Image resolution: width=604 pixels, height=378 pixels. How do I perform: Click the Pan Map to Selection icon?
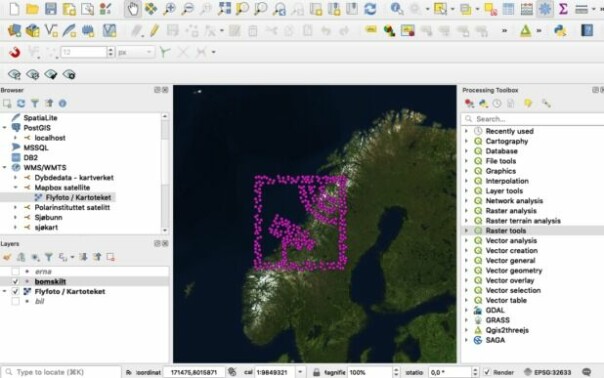pyautogui.click(x=151, y=8)
